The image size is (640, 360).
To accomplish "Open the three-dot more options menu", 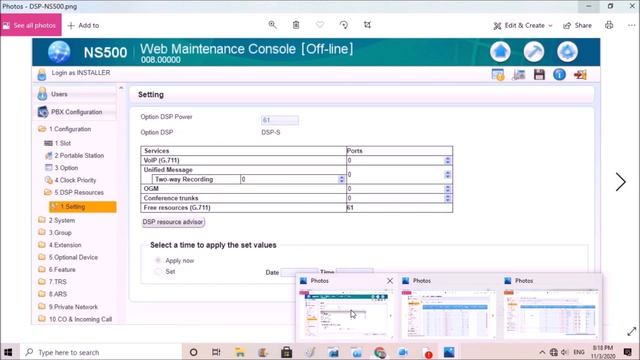I will 631,25.
